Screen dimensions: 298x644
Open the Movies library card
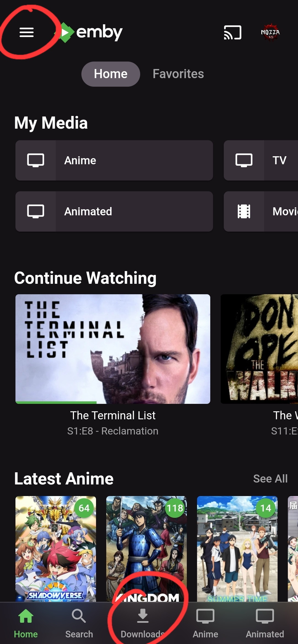pyautogui.click(x=261, y=211)
